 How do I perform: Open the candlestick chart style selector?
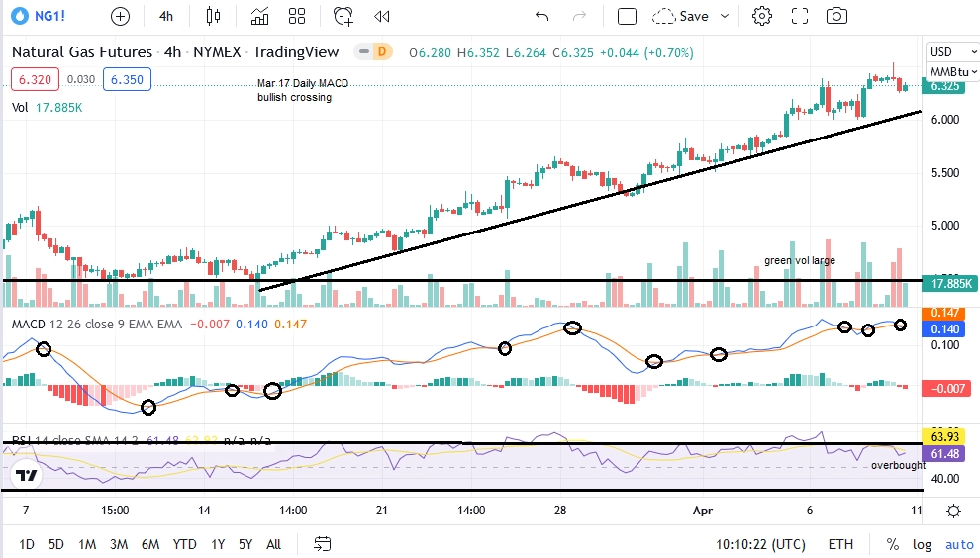coord(213,16)
